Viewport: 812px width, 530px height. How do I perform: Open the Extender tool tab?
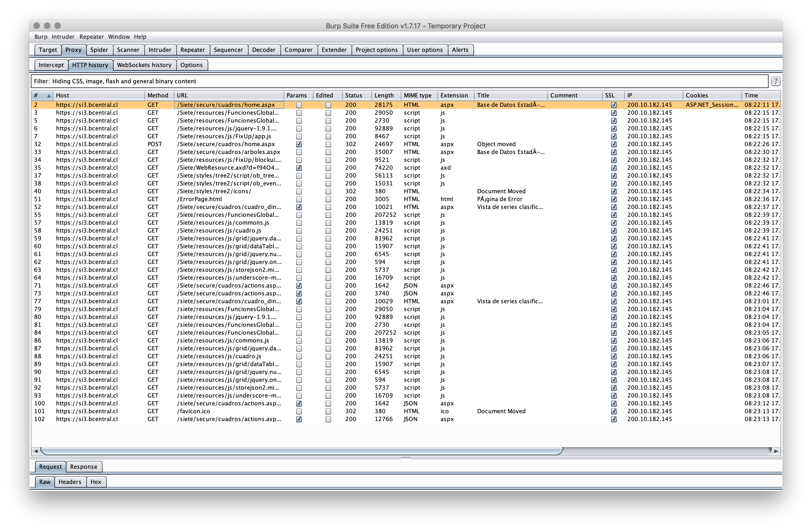[333, 50]
